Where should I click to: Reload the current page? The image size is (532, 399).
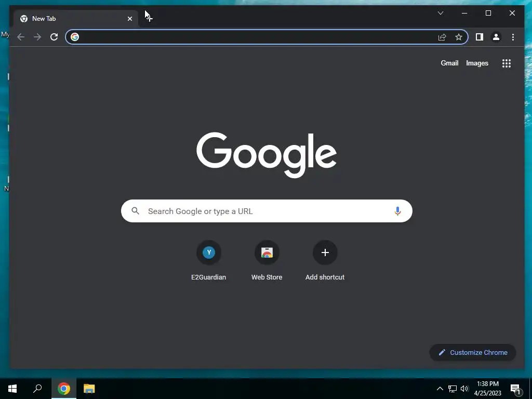54,37
